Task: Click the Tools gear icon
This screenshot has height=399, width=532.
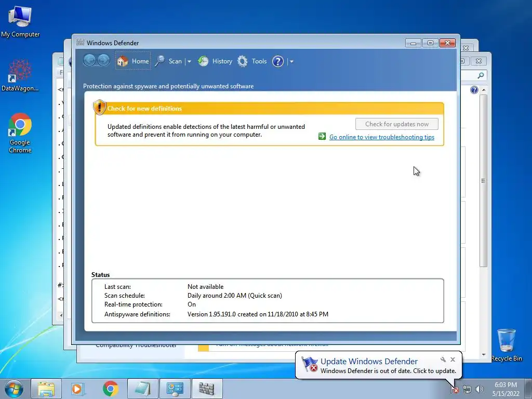Action: pyautogui.click(x=242, y=61)
